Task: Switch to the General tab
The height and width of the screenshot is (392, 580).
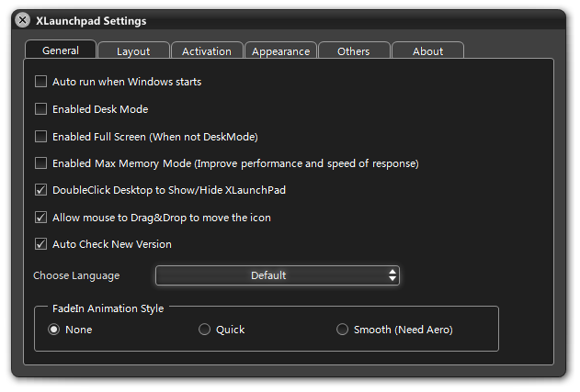Action: pyautogui.click(x=61, y=50)
